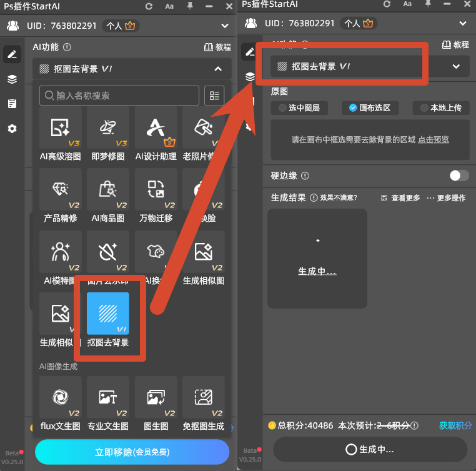
Task: Open layers icon in left panel sidebar
Action: pos(12,79)
